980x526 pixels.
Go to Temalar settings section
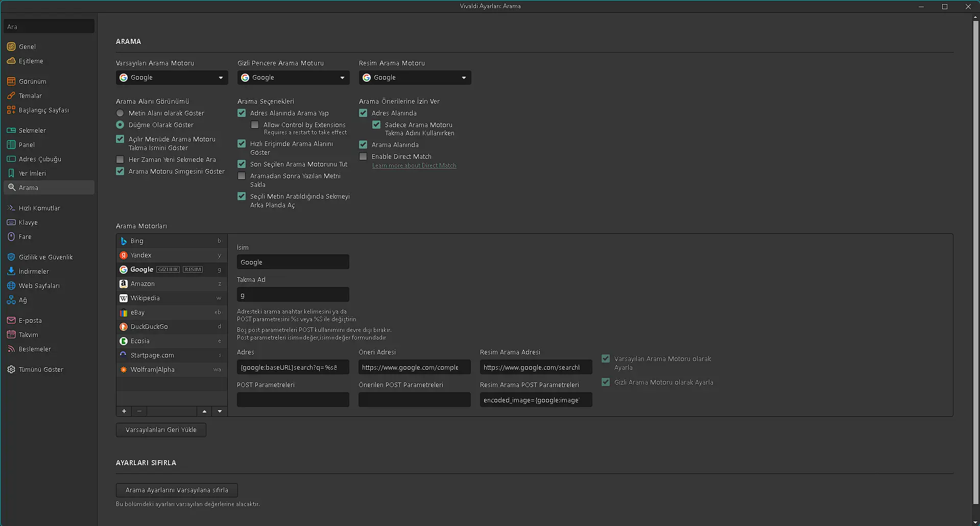coord(49,95)
